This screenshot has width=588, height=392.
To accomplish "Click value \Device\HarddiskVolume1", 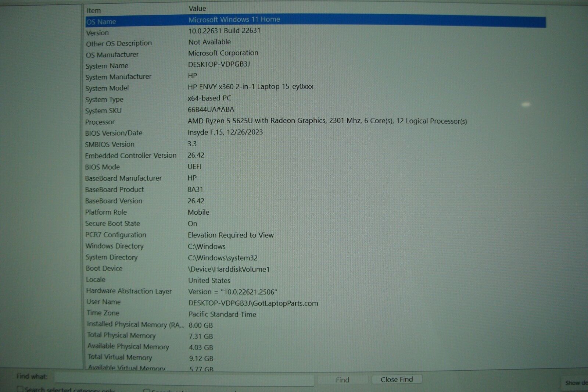I will point(229,269).
